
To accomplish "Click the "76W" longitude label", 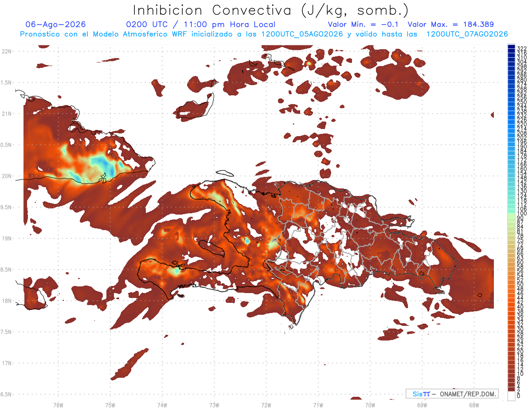I will 58,405.
